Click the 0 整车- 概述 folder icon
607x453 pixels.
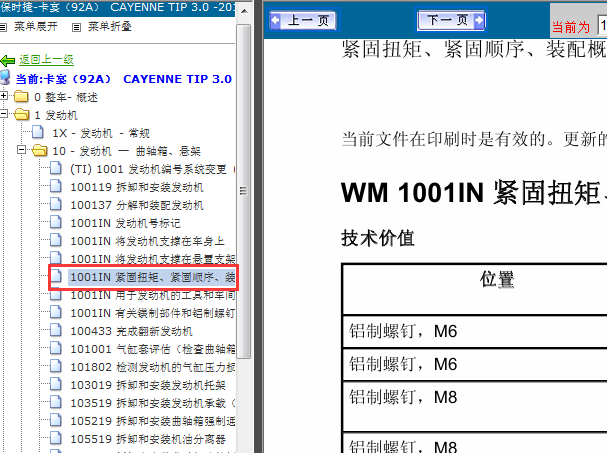coord(22,96)
